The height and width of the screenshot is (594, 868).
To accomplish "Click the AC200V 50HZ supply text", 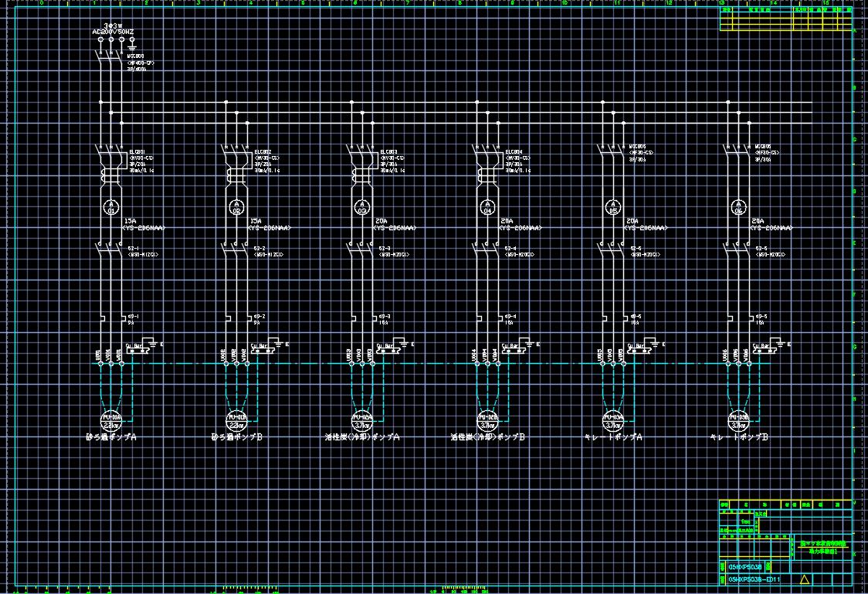I will (x=113, y=32).
